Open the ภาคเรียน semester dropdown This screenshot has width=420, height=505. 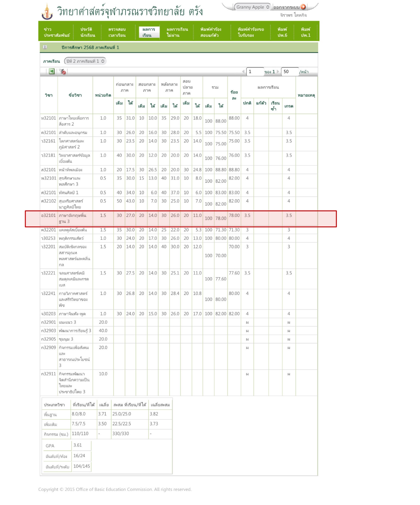coord(85,61)
